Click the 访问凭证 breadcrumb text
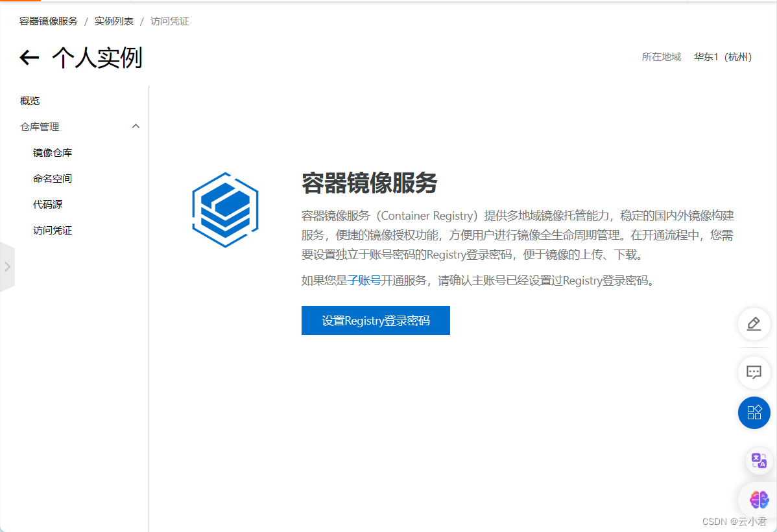 (x=170, y=21)
